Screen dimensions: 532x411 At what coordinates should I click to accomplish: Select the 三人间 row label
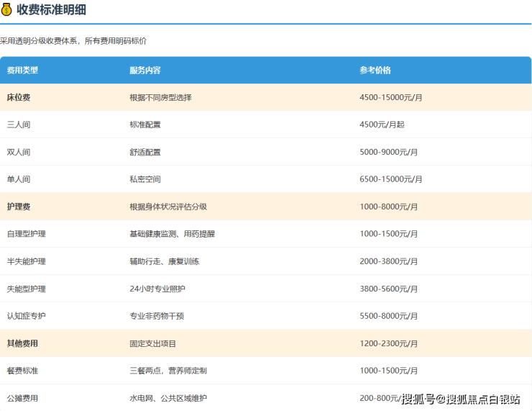19,125
